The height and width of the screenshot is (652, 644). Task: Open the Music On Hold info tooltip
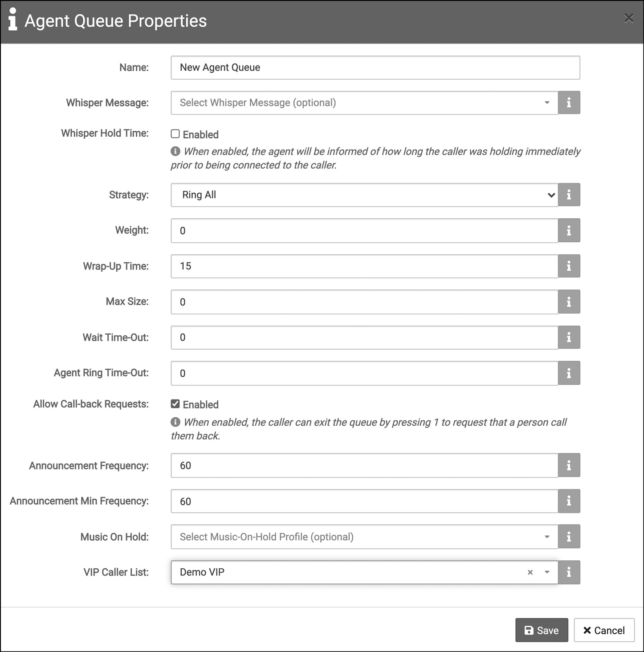click(569, 537)
